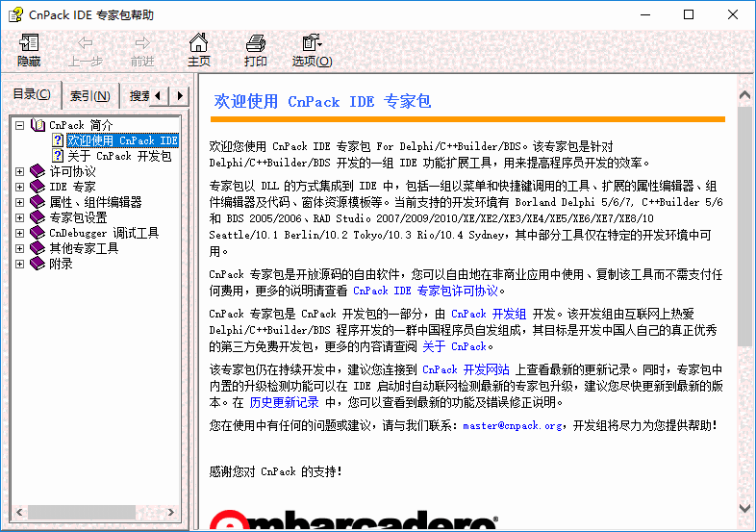Click the 隐藏 (Hide) toolbar icon
The height and width of the screenshot is (532, 756).
click(x=29, y=42)
